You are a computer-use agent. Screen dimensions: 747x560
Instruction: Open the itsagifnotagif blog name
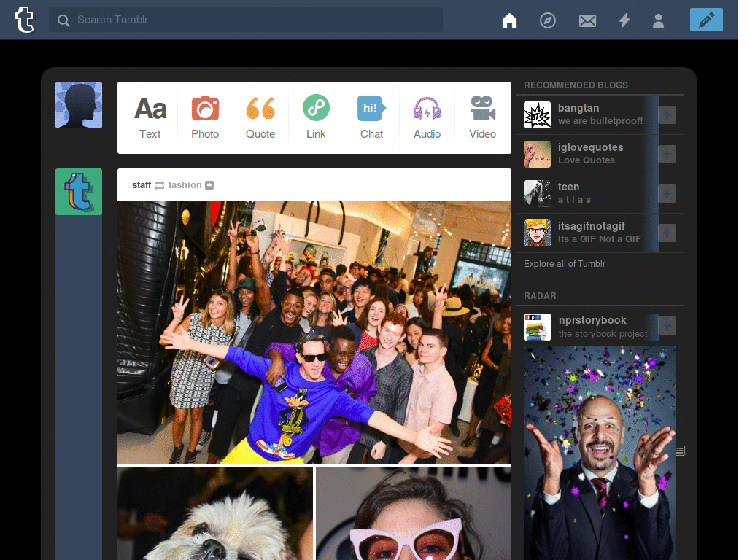(591, 226)
